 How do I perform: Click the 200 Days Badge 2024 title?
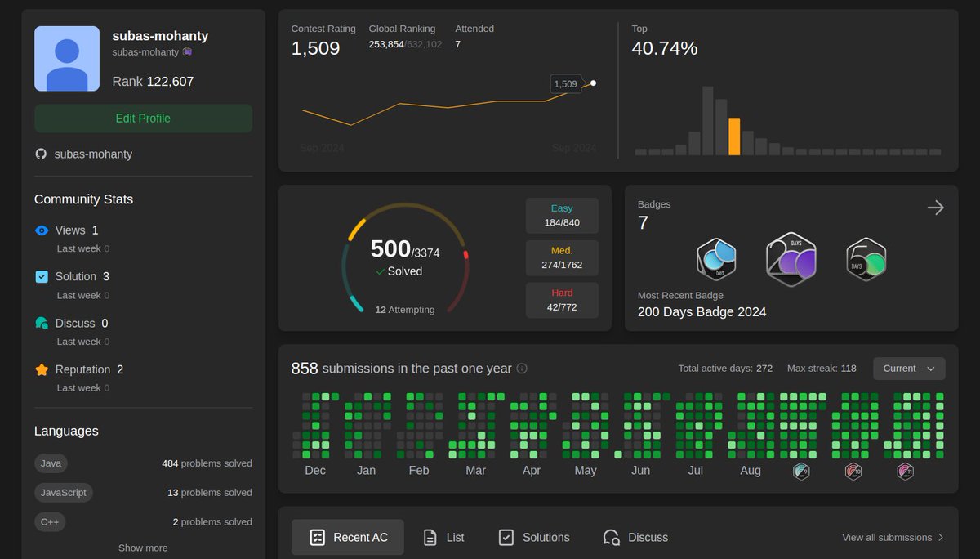[x=702, y=311]
